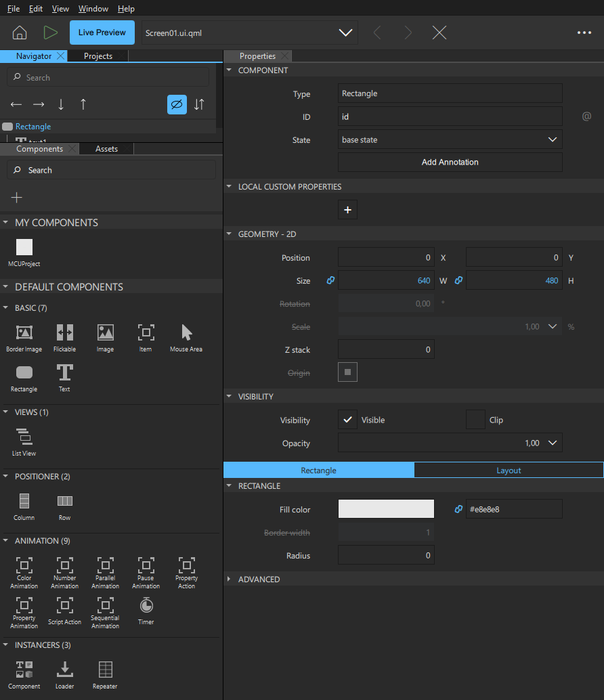Click the Home icon in toolbar
Image resolution: width=604 pixels, height=700 pixels.
[x=20, y=32]
